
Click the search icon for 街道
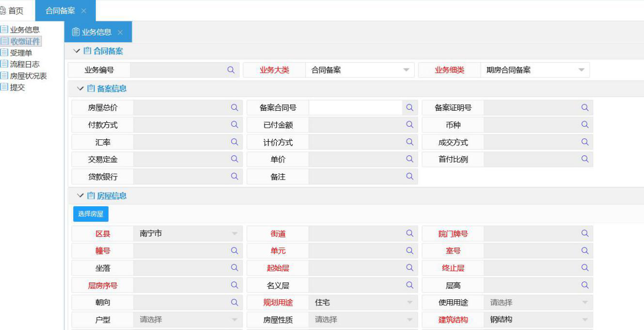pos(409,233)
